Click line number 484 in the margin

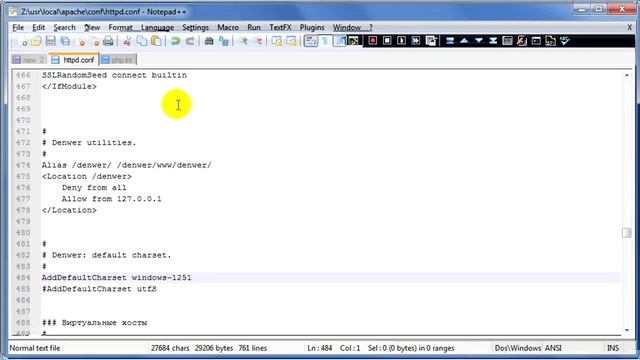pyautogui.click(x=23, y=278)
